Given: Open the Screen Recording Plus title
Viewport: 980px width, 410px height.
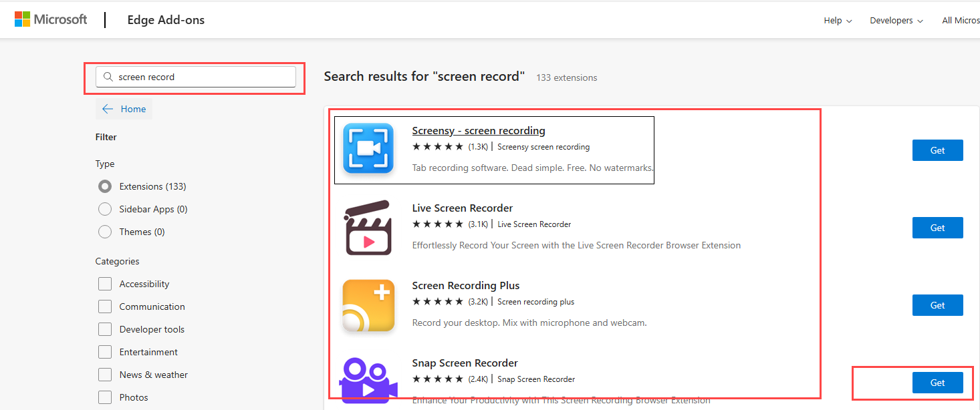Looking at the screenshot, I should [466, 285].
